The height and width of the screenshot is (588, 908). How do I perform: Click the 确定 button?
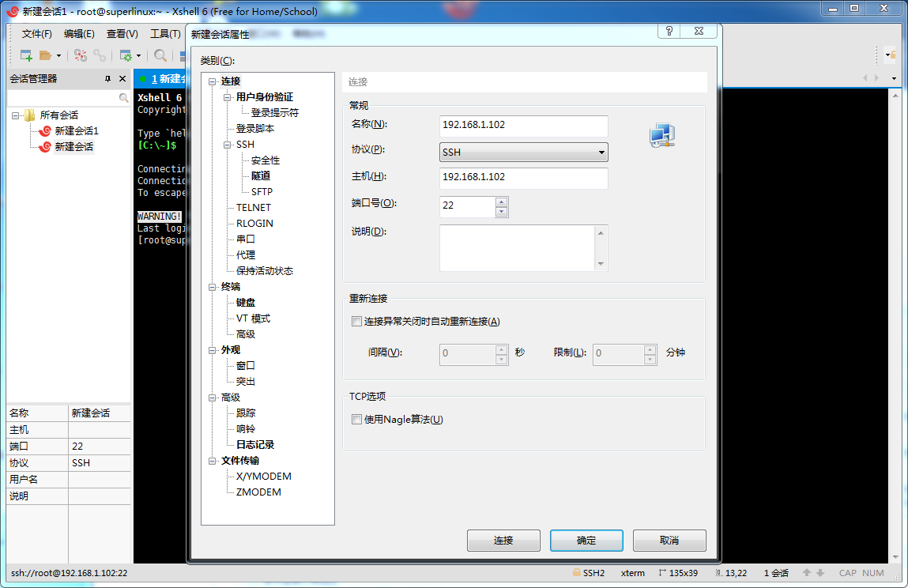coord(586,541)
